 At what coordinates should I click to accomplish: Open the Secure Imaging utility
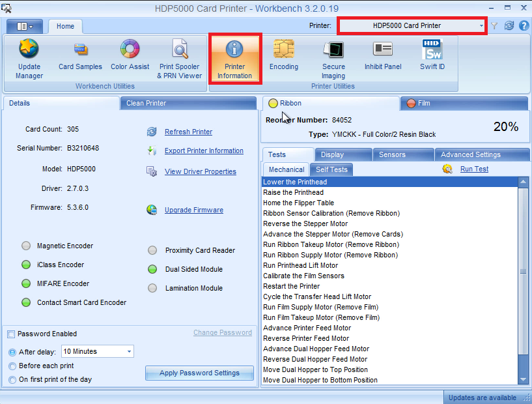tap(333, 59)
